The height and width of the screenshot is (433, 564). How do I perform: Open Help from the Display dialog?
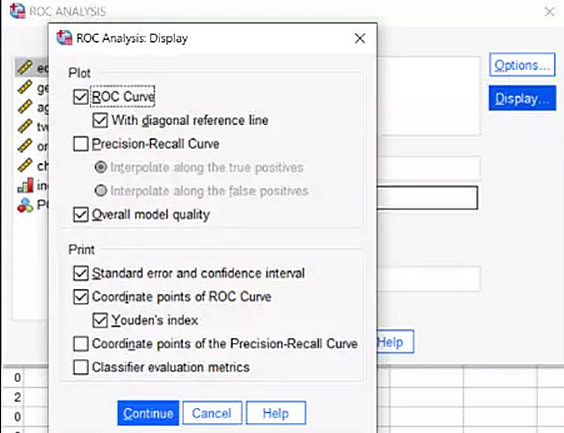(276, 413)
